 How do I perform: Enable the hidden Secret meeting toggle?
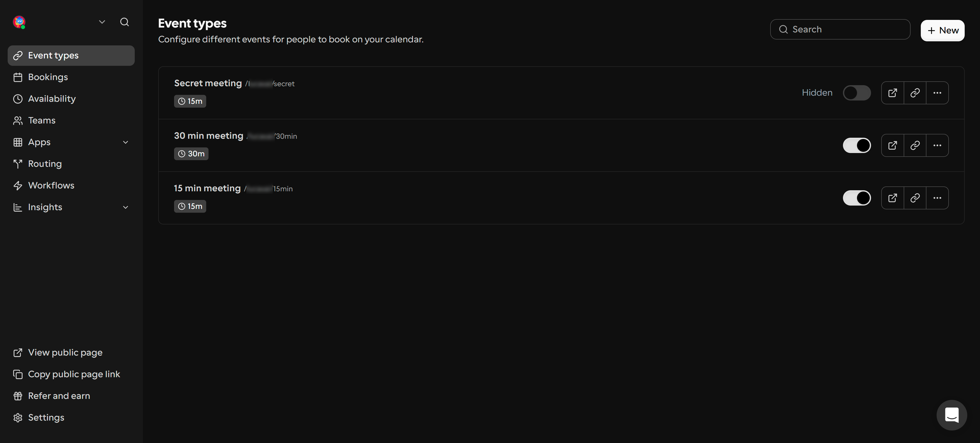(857, 93)
